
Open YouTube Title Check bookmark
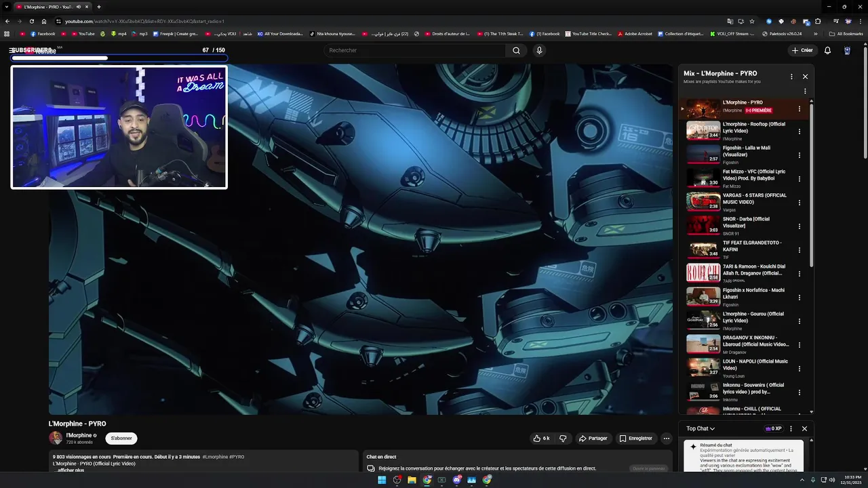pyautogui.click(x=588, y=33)
